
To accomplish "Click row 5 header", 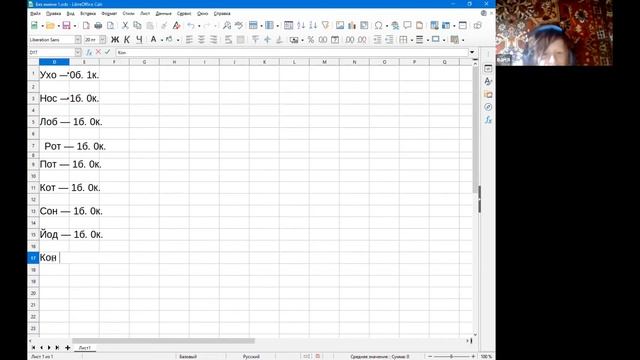I will point(33,122).
